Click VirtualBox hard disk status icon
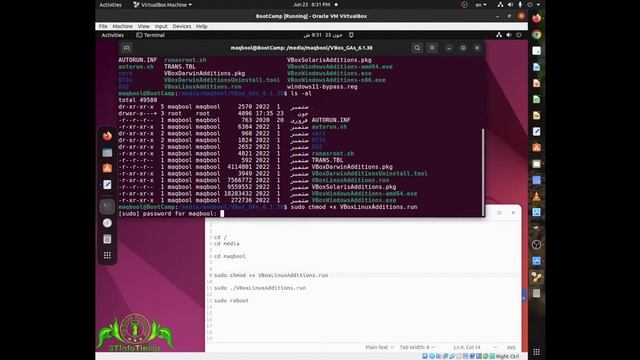The image size is (640, 360). [425, 356]
